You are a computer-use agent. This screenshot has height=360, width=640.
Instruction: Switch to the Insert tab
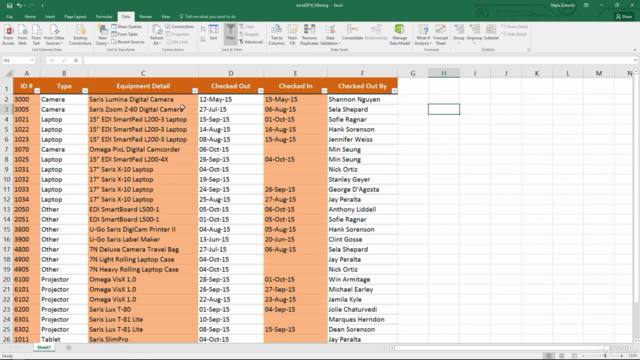(50, 17)
